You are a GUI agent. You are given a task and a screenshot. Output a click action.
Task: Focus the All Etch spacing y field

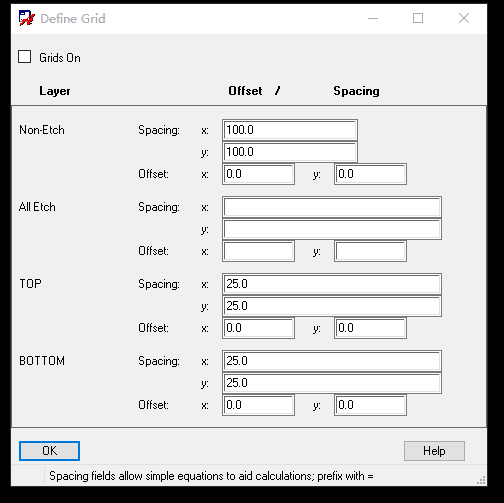point(332,229)
